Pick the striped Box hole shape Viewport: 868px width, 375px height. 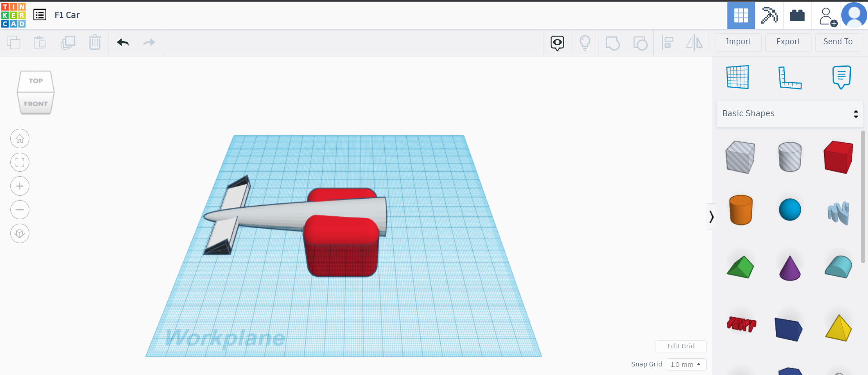[x=741, y=157]
